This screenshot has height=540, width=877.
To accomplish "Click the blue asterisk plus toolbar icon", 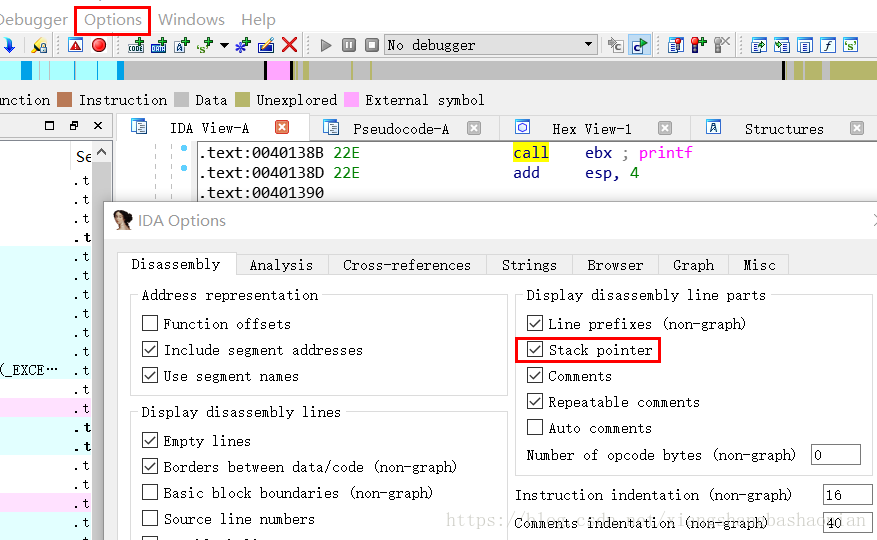I will 243,45.
